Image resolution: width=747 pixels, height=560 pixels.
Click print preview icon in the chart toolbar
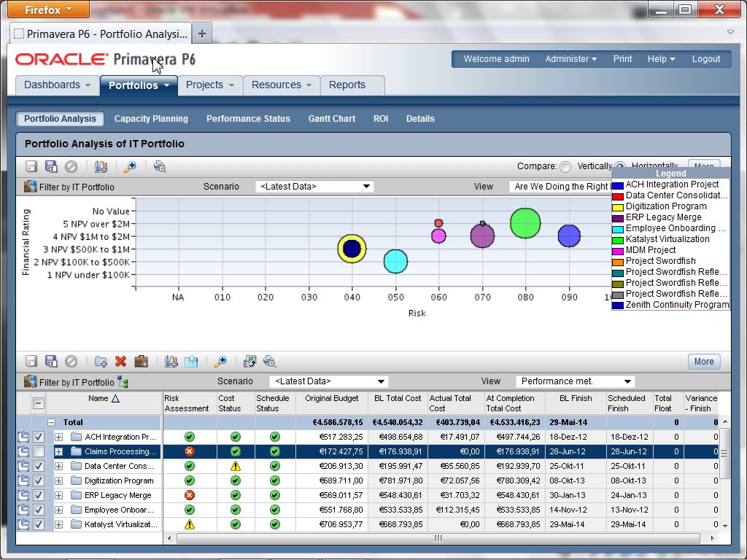(x=160, y=166)
